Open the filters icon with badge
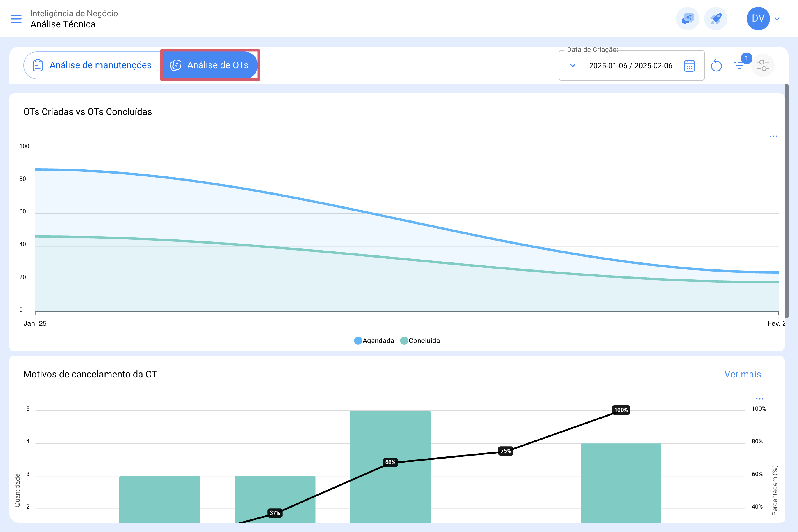 [x=739, y=65]
